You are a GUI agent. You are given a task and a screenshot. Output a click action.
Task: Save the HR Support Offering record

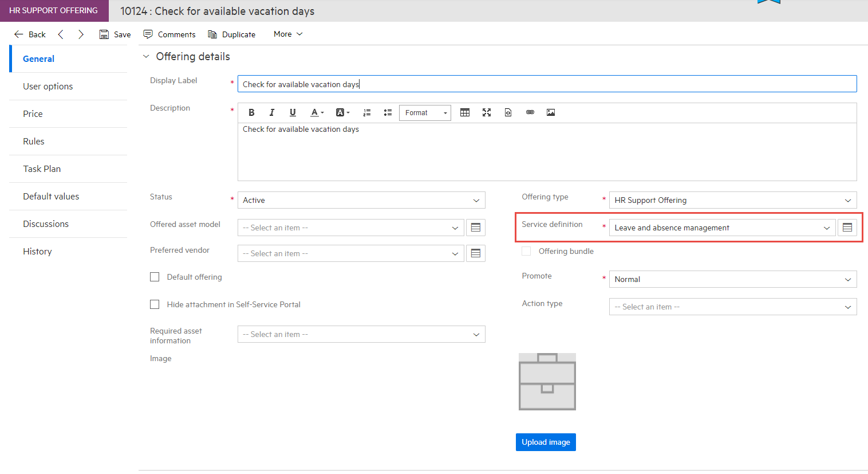click(x=115, y=34)
